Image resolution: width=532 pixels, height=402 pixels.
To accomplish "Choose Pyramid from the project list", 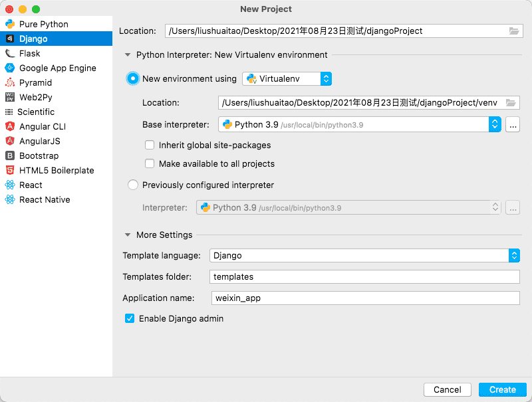I will click(x=56, y=82).
